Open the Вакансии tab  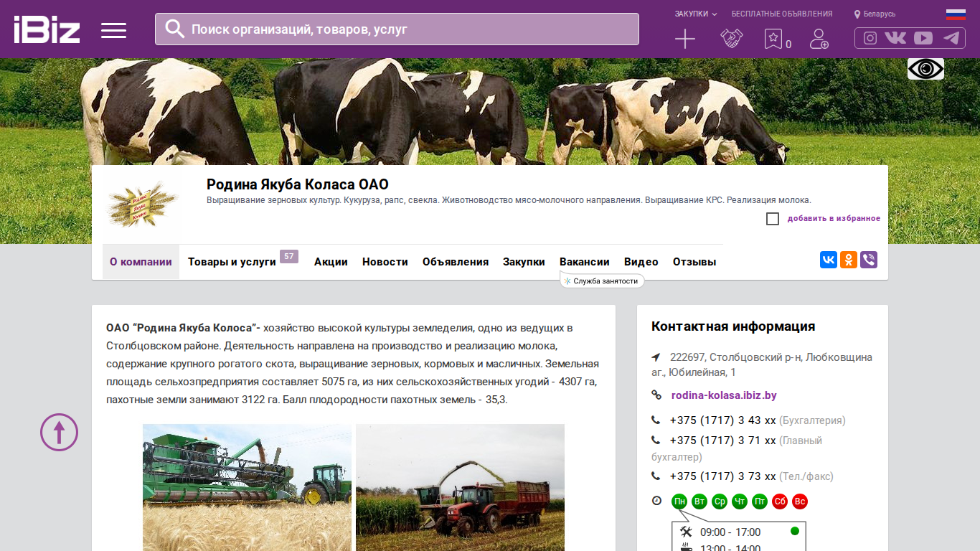(x=585, y=262)
